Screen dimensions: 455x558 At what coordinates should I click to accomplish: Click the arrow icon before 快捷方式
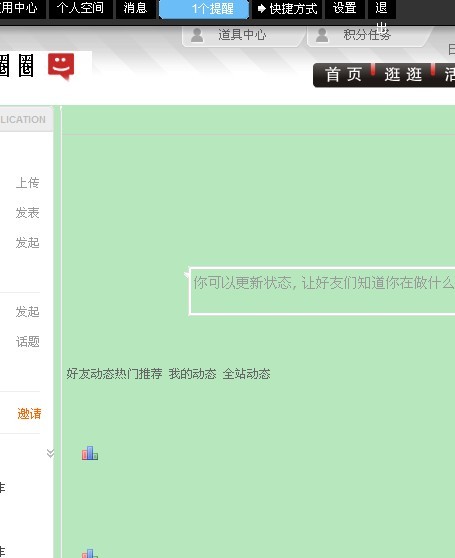tap(261, 9)
